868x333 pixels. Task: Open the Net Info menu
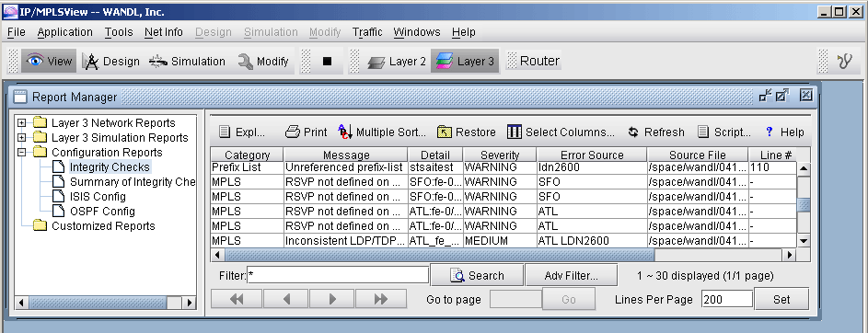tap(163, 32)
